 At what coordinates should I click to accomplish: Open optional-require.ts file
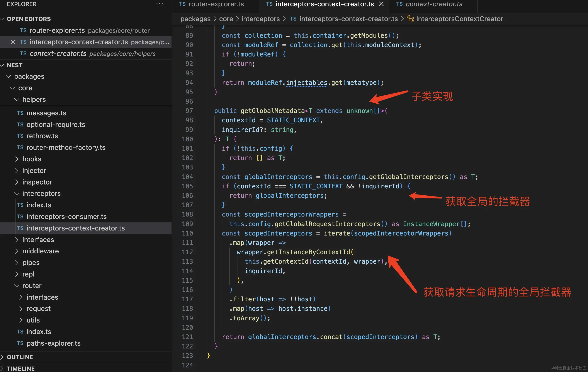coord(86,124)
